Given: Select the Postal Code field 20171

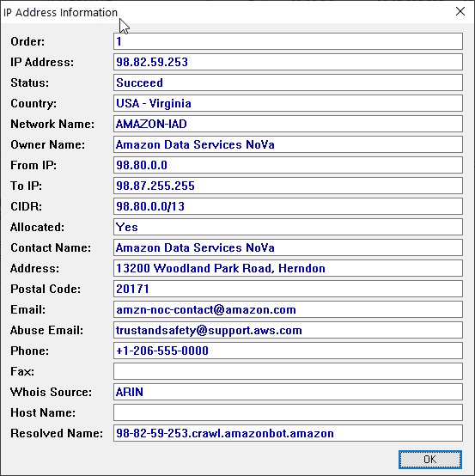Looking at the screenshot, I should (288, 289).
